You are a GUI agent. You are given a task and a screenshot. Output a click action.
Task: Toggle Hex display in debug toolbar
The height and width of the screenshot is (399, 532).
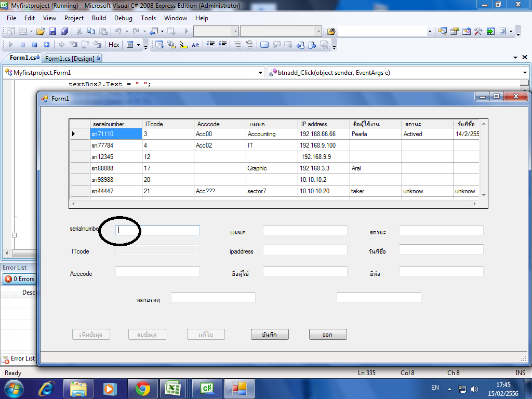[x=114, y=45]
